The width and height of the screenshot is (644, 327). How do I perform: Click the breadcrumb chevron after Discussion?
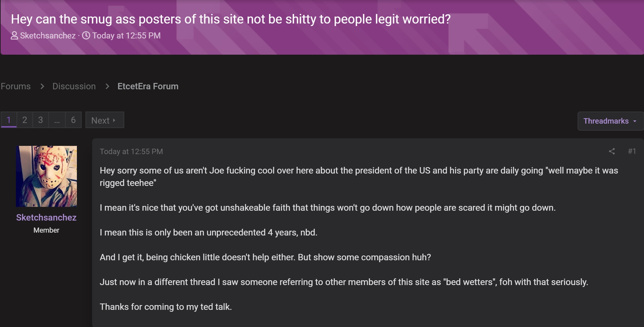point(107,86)
